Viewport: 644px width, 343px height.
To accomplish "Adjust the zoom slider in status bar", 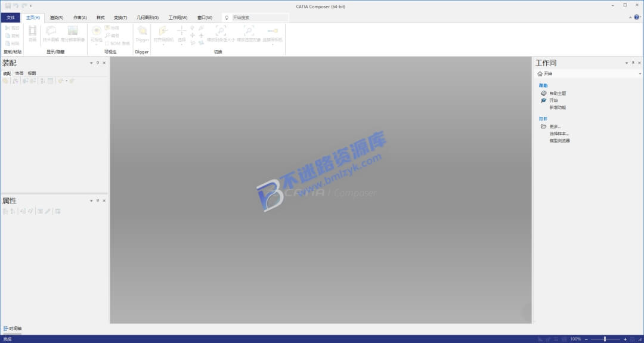I will pos(605,339).
